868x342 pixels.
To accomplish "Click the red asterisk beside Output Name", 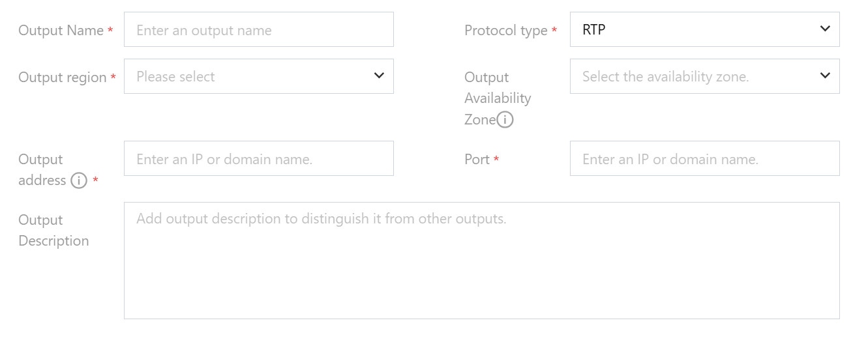I will point(110,31).
